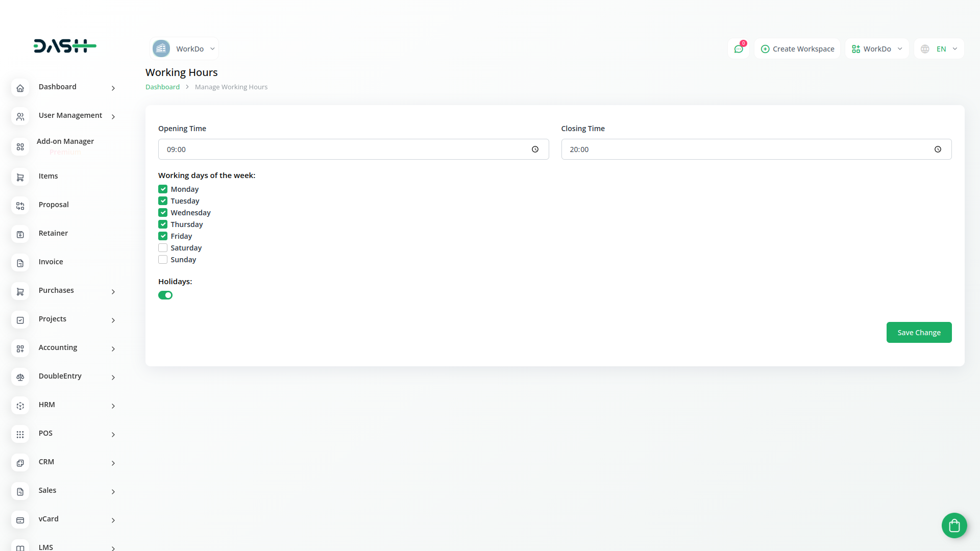Click the shopping bag floating icon
This screenshot has height=551, width=980.
click(x=954, y=525)
